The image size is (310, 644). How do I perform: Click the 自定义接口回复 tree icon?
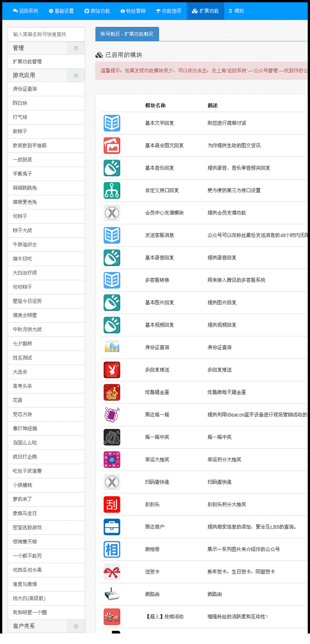pos(112,190)
